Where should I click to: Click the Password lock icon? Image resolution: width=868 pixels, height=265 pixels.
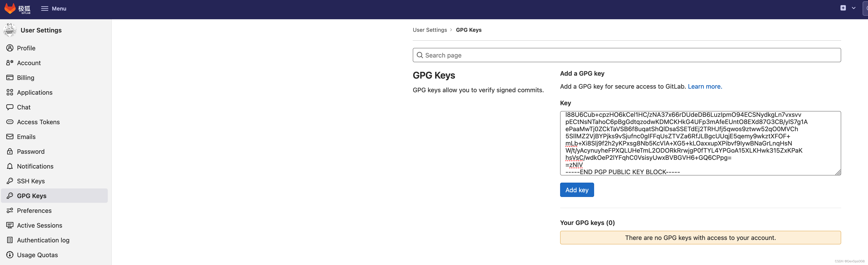click(10, 151)
